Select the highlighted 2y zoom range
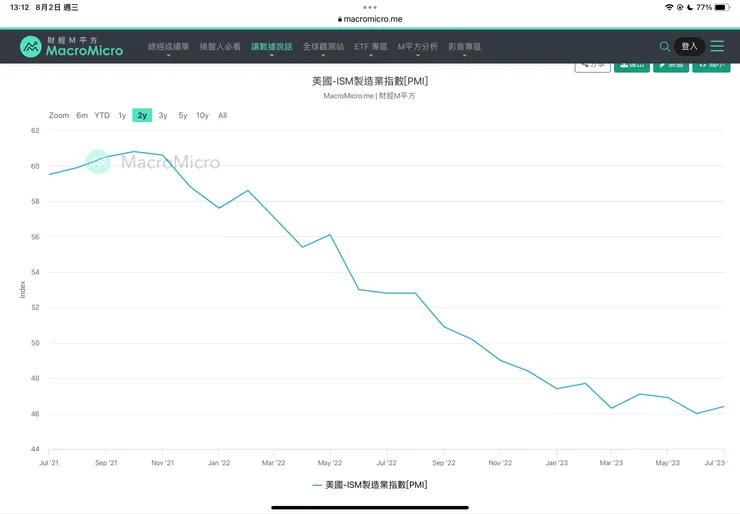Image resolution: width=740 pixels, height=514 pixels. tap(142, 115)
